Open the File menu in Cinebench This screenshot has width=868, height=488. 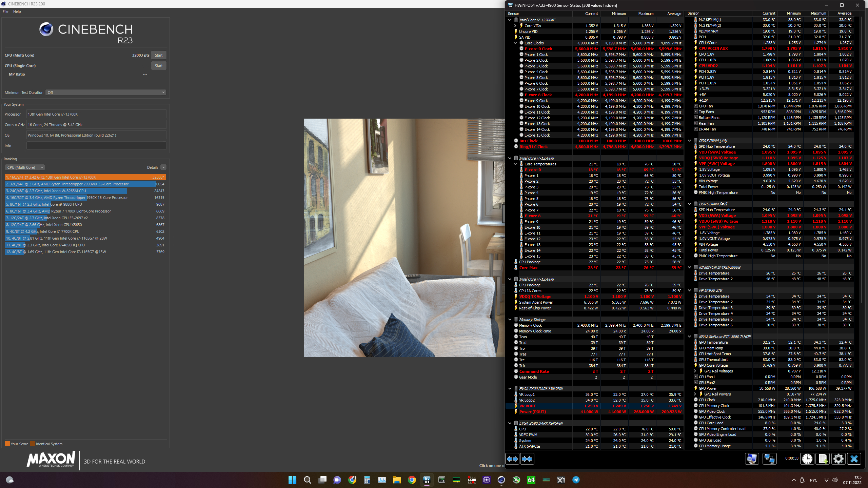click(x=5, y=12)
